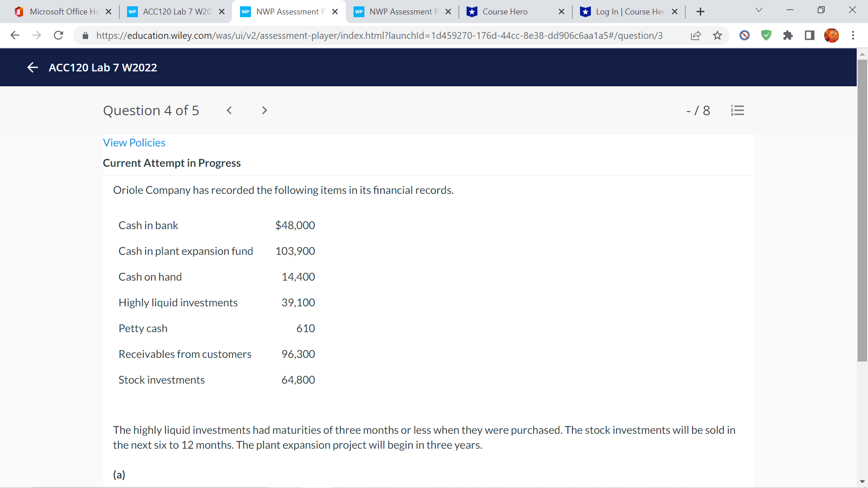Open the Chrome profile avatar
Viewport: 868px width, 488px height.
click(x=832, y=35)
